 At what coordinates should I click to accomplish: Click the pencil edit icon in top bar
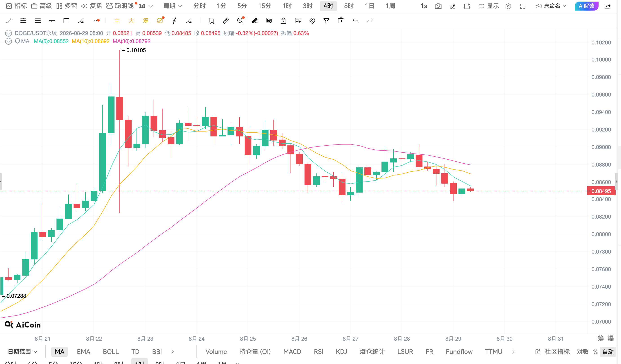point(452,6)
